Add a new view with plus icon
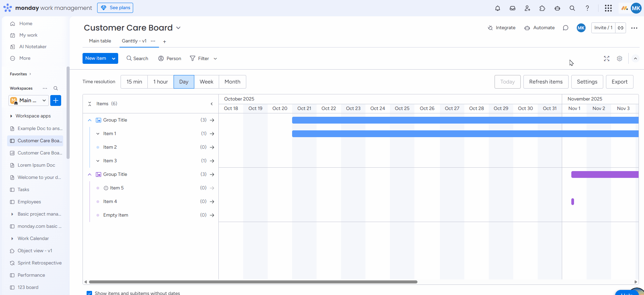 tap(164, 41)
